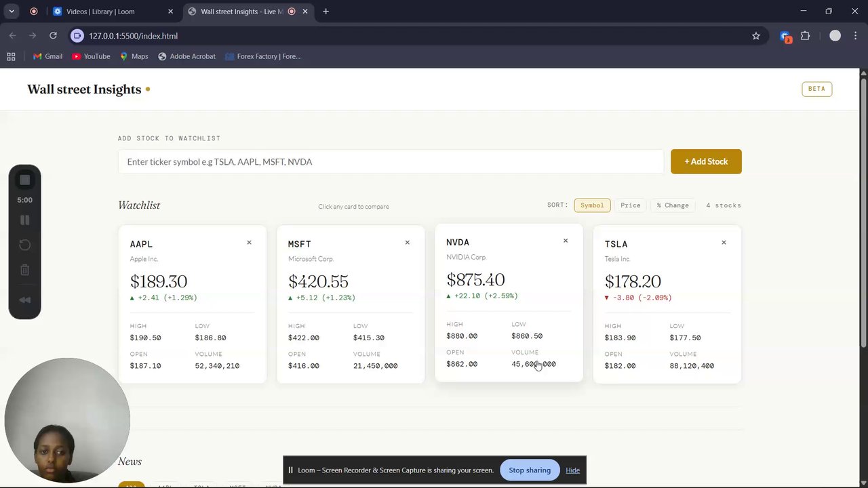Open the Gmail bookmark
The width and height of the screenshot is (868, 488).
tap(47, 56)
